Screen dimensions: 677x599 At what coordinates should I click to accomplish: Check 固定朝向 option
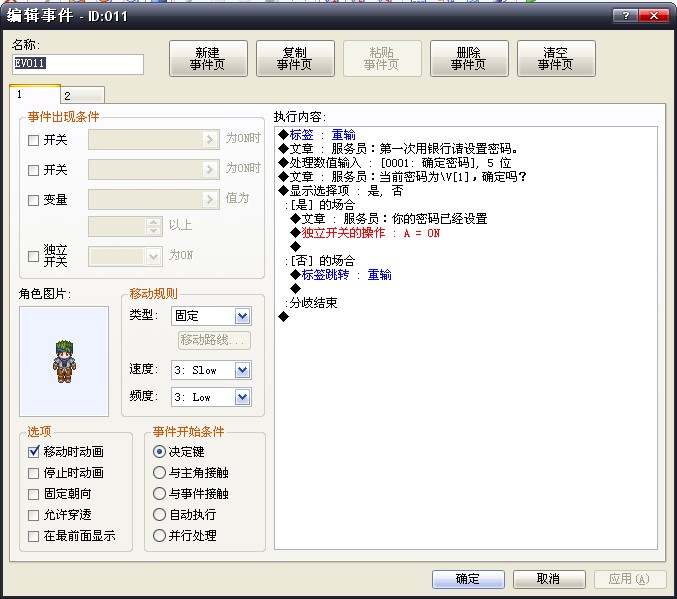click(x=33, y=494)
